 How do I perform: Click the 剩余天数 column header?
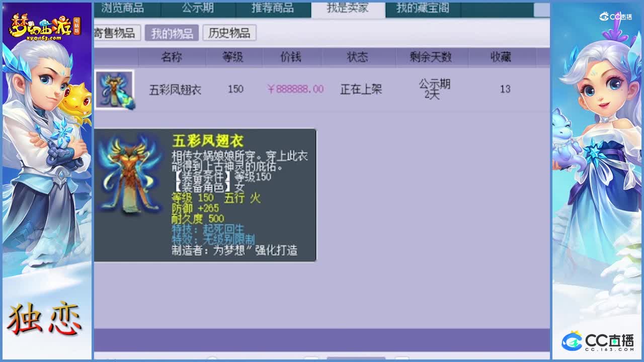431,57
